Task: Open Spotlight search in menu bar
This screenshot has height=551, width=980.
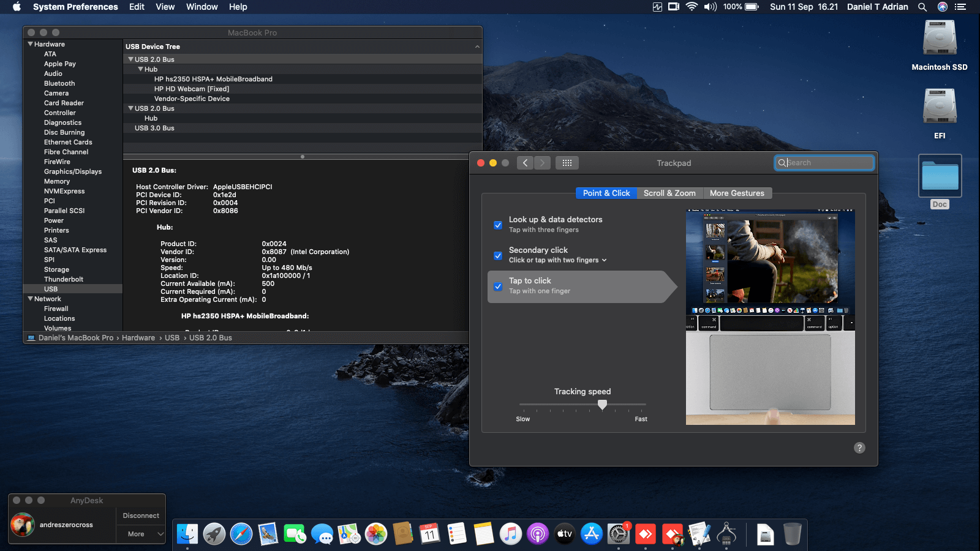Action: (922, 7)
